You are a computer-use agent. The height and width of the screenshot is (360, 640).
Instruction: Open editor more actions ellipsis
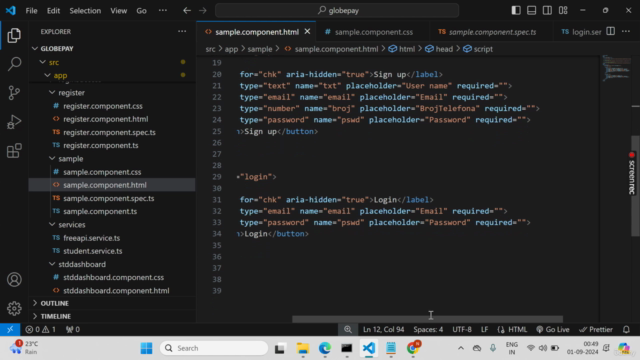pos(626,31)
